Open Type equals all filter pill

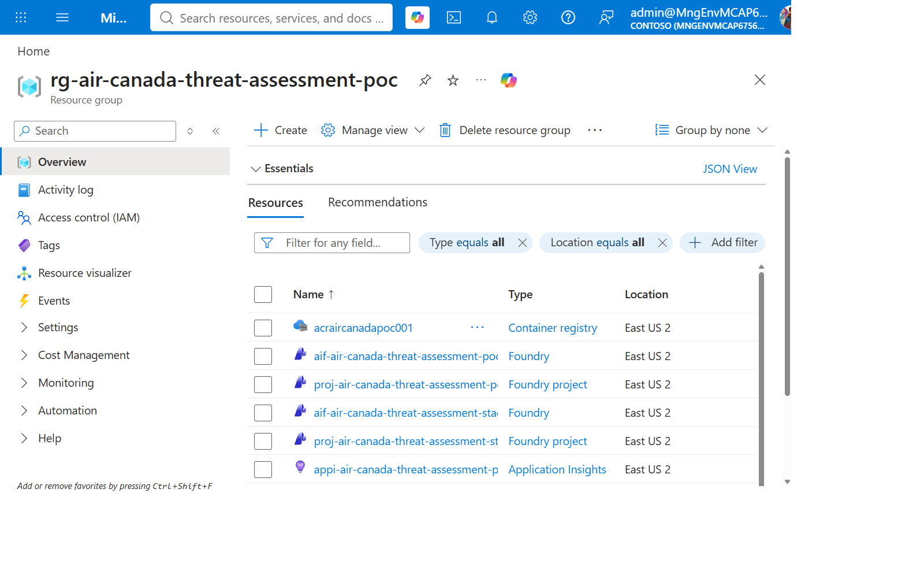(467, 243)
